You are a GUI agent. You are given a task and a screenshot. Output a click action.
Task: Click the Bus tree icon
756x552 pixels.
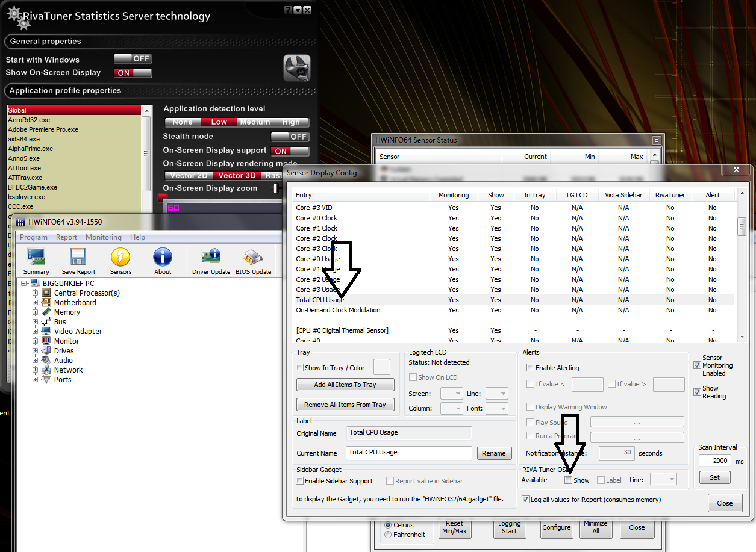[x=46, y=322]
